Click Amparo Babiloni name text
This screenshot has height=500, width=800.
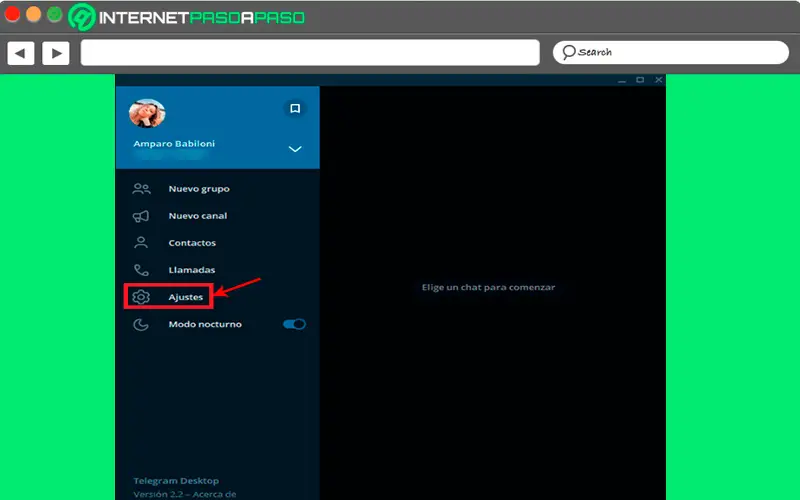pyautogui.click(x=174, y=144)
